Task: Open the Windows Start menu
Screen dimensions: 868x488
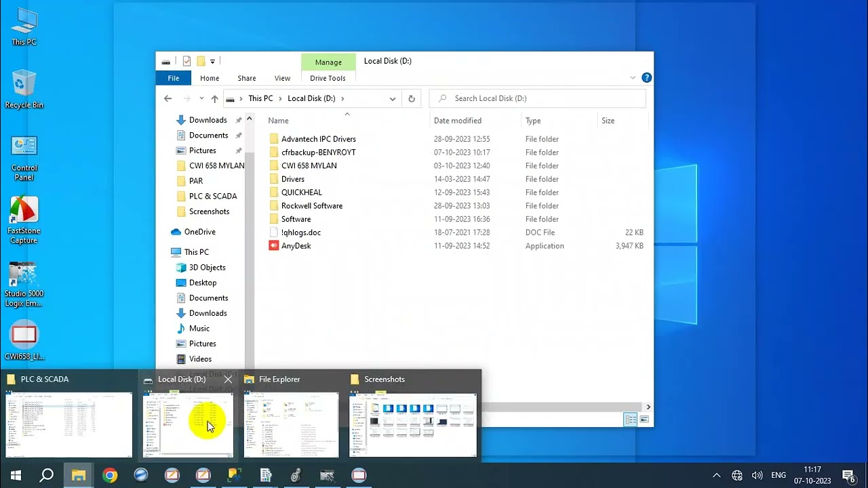Action: point(16,475)
